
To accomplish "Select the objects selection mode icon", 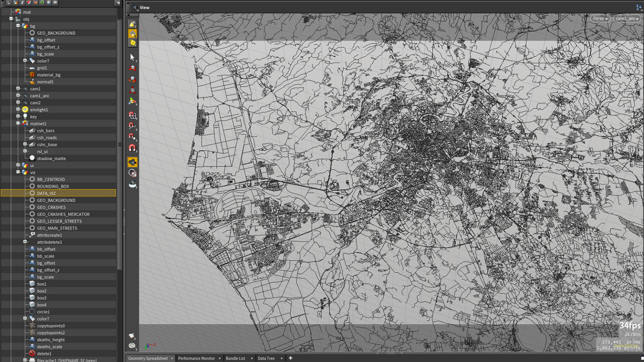I will 132,24.
